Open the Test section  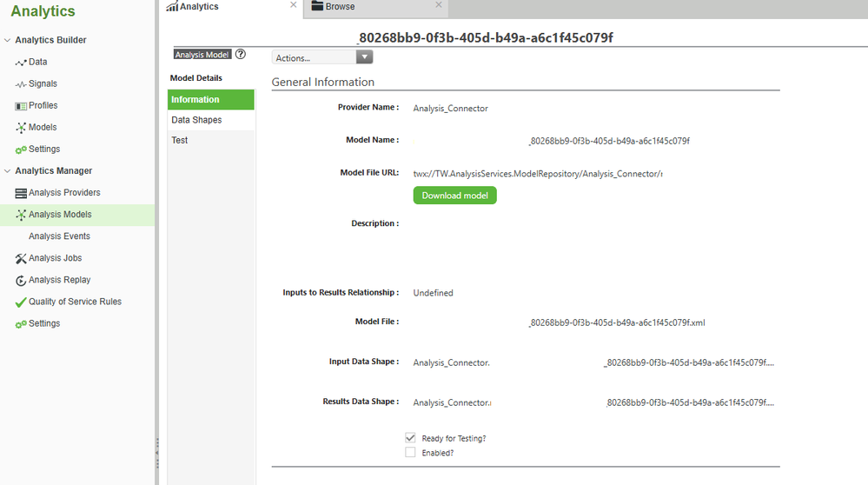pos(211,141)
